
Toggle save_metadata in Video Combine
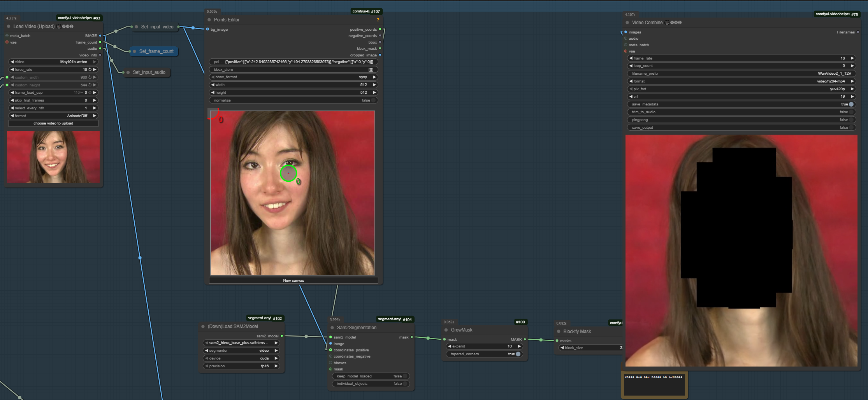tap(851, 104)
